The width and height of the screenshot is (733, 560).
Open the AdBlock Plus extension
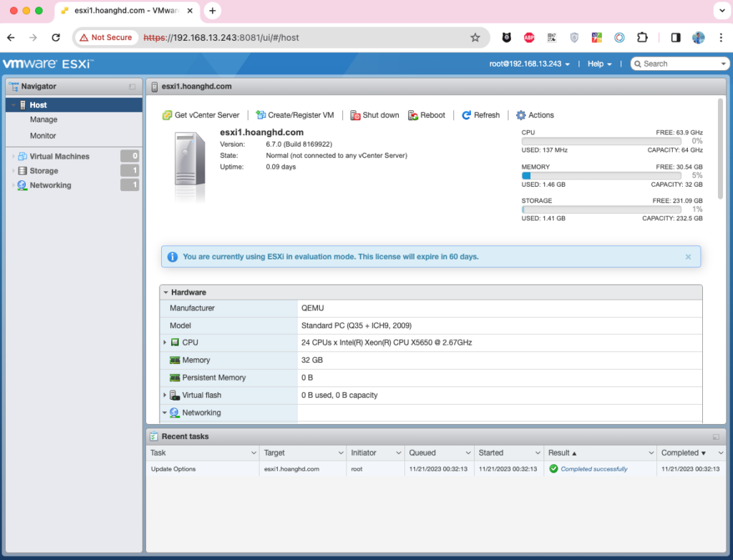[529, 37]
